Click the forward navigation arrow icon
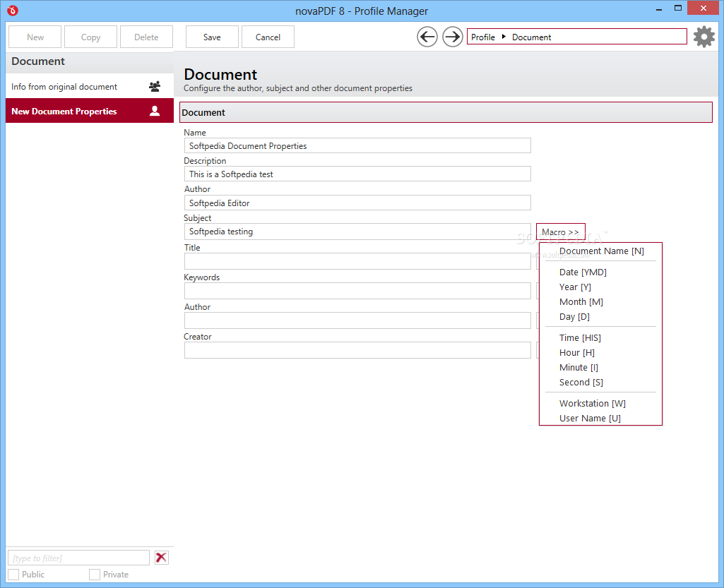The width and height of the screenshot is (724, 588). coord(453,37)
